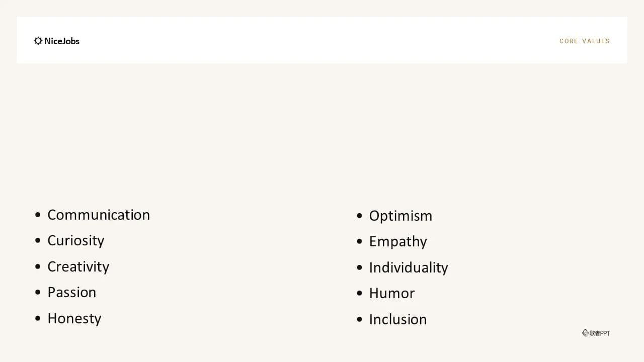Select the Communication bullet item
Screen dimensions: 644x362
click(x=99, y=215)
